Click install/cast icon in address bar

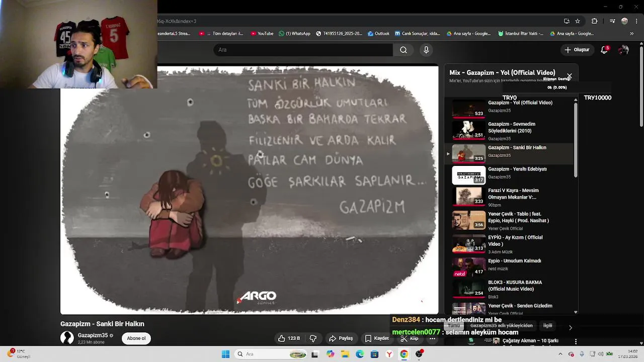567,21
